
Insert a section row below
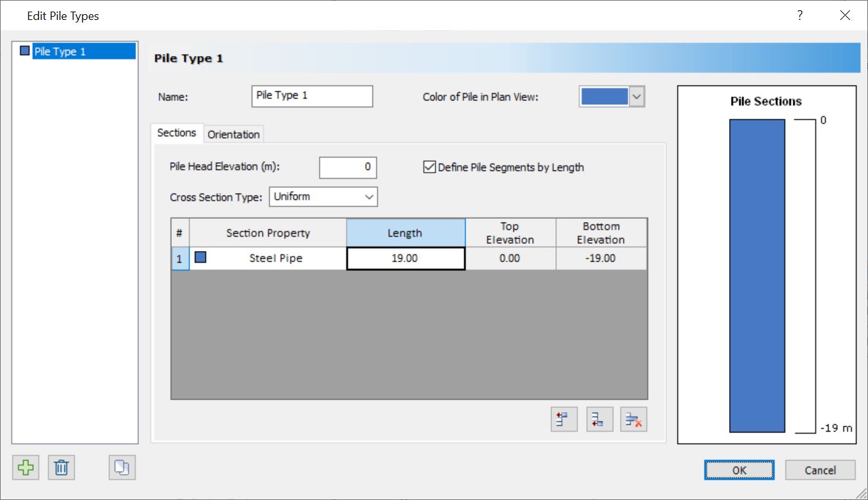(x=599, y=419)
